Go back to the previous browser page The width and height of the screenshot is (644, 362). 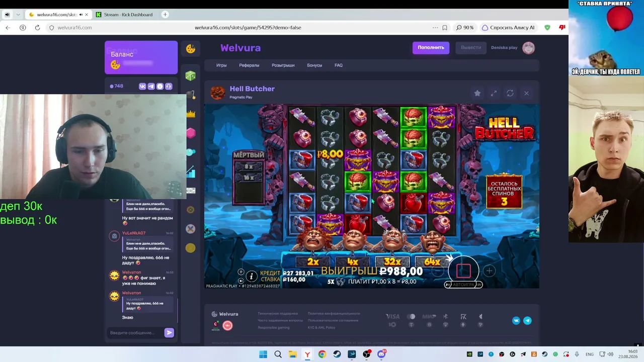pyautogui.click(x=8, y=28)
